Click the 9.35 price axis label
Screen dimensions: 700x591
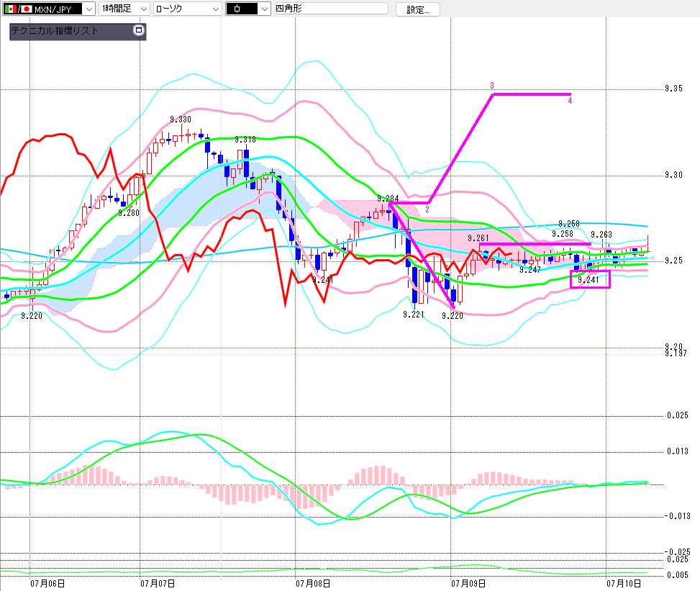click(x=673, y=89)
